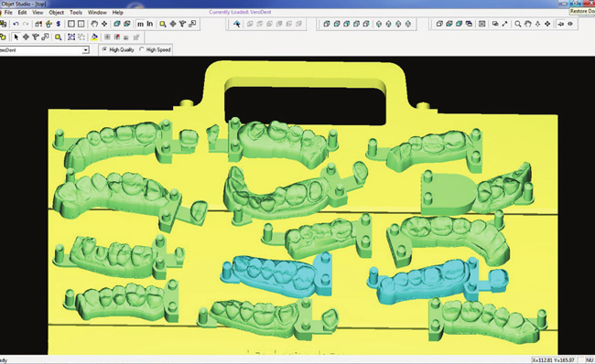The image size is (595, 364).
Task: Open the Edit menu
Action: click(x=22, y=12)
